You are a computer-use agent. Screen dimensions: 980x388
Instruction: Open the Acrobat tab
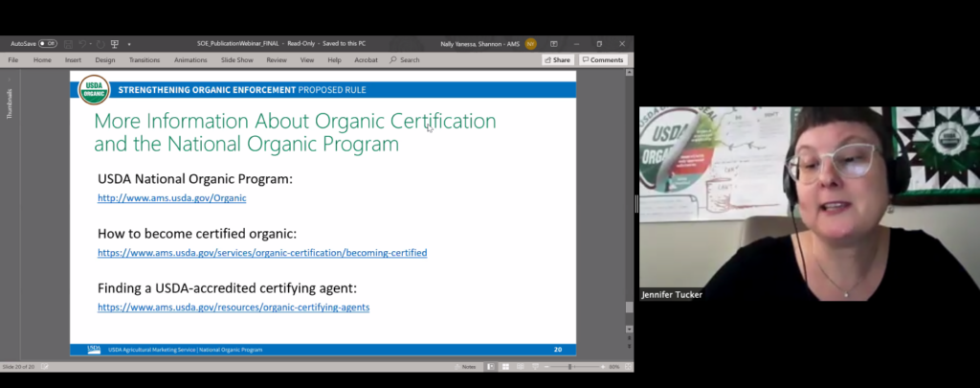[366, 60]
